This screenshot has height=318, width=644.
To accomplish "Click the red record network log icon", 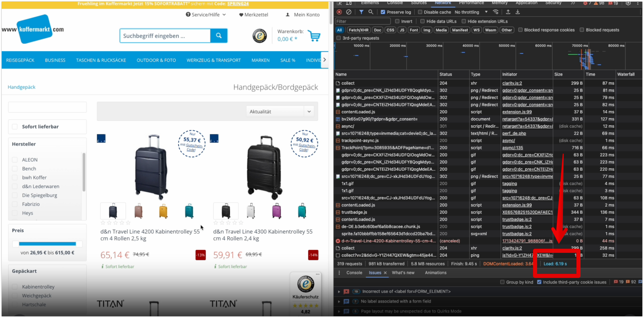I will pos(339,12).
